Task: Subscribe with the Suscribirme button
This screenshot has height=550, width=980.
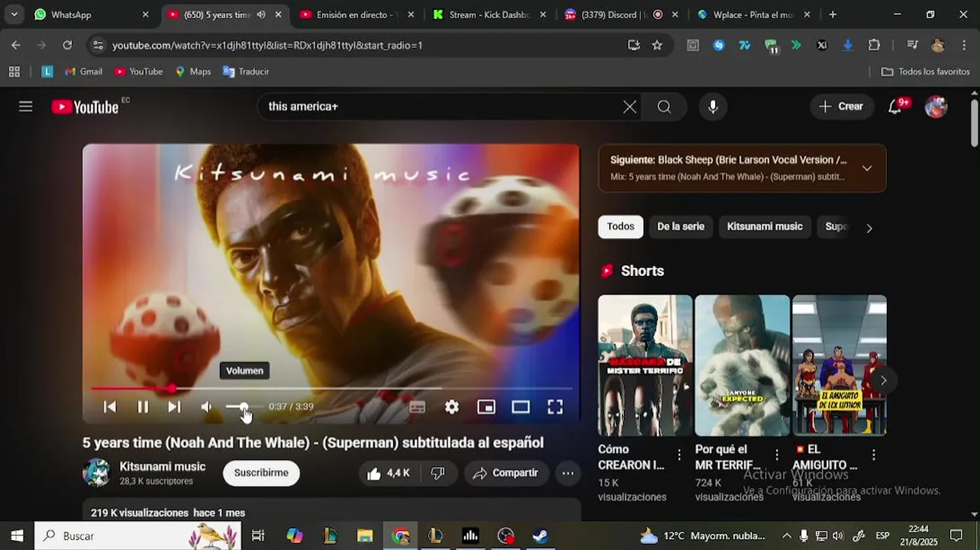Action: click(x=261, y=473)
